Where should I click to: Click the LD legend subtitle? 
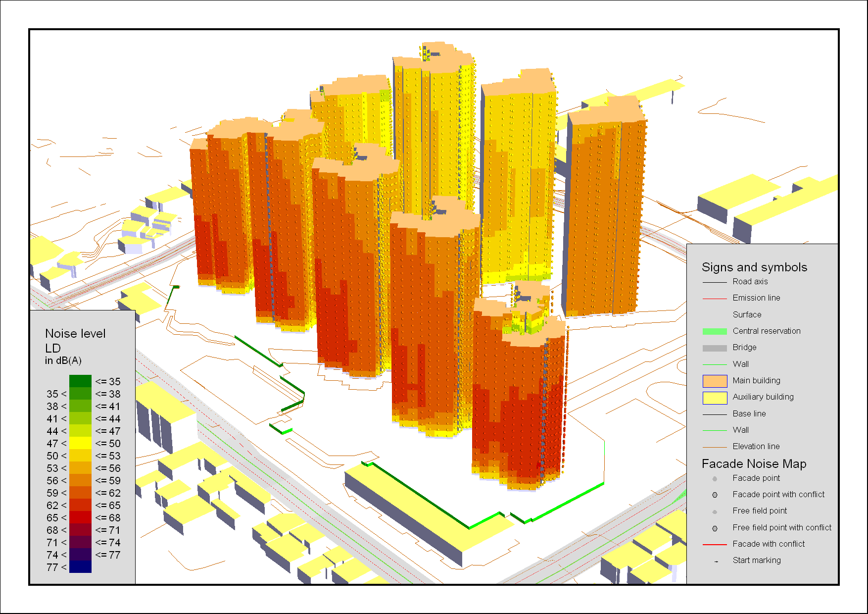pyautogui.click(x=52, y=348)
